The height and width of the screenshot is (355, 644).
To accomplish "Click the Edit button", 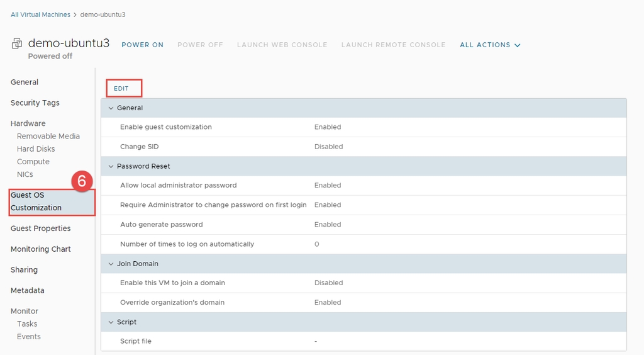I will click(121, 89).
